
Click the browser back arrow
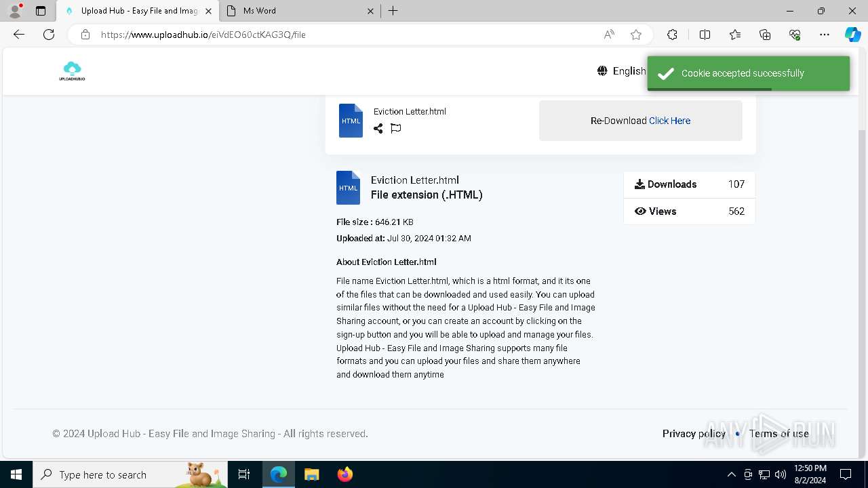19,35
